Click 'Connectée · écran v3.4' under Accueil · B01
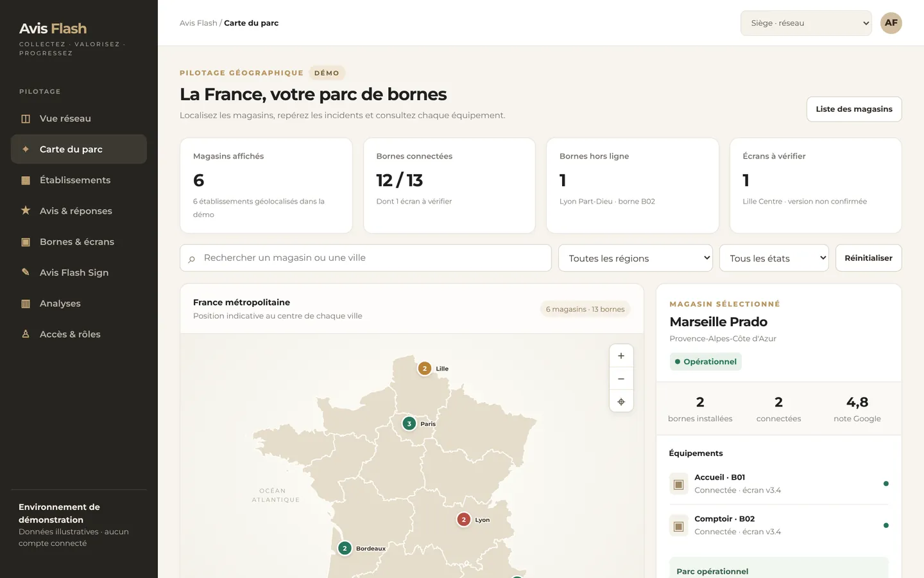This screenshot has width=924, height=578. click(x=737, y=490)
